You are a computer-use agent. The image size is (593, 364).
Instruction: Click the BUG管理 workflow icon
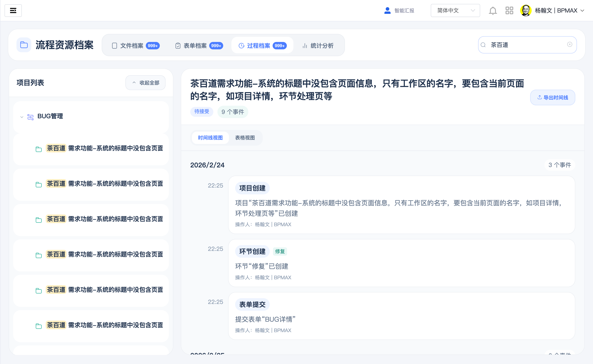tap(30, 117)
